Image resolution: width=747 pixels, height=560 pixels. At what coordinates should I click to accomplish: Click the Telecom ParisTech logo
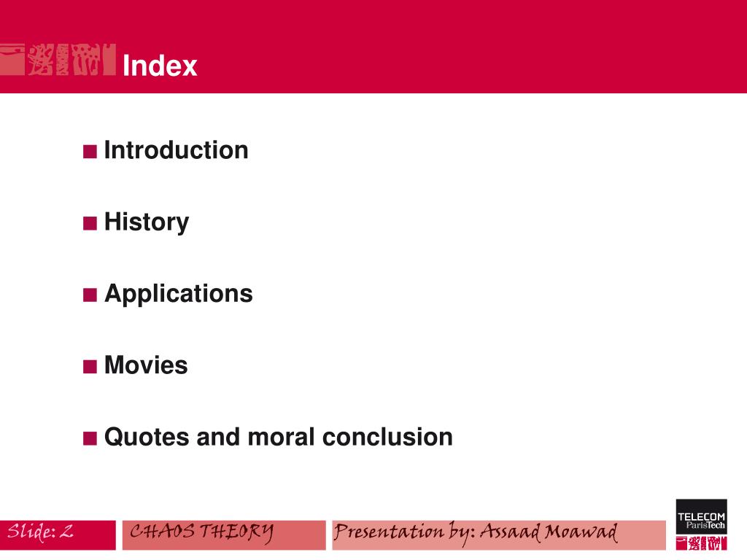coord(701,524)
